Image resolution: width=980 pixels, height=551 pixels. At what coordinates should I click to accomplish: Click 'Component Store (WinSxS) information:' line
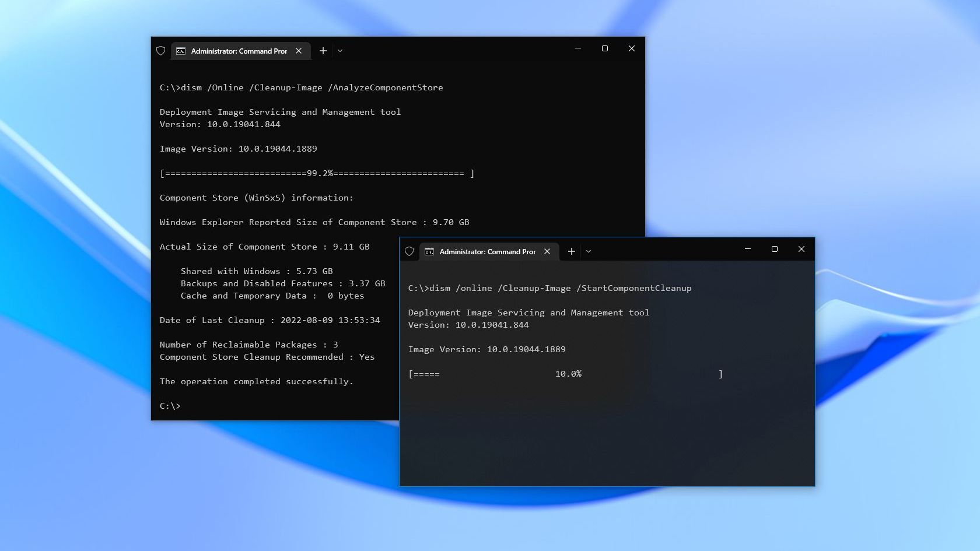click(x=257, y=198)
